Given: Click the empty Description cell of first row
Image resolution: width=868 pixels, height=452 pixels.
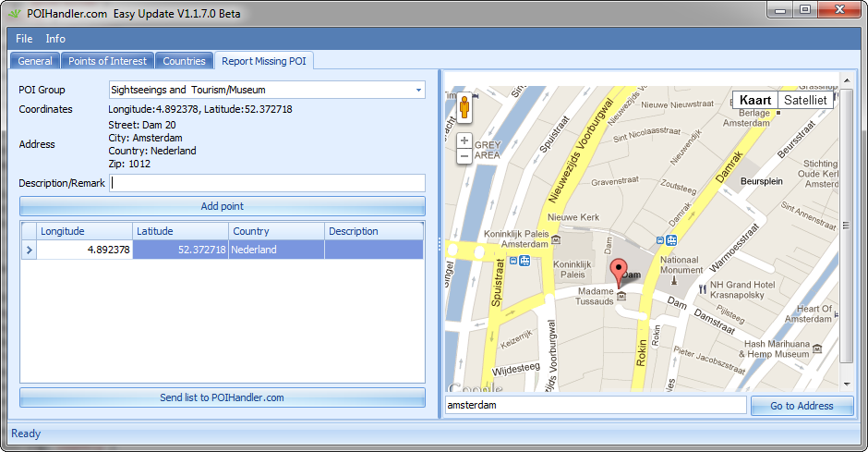Looking at the screenshot, I should 374,250.
